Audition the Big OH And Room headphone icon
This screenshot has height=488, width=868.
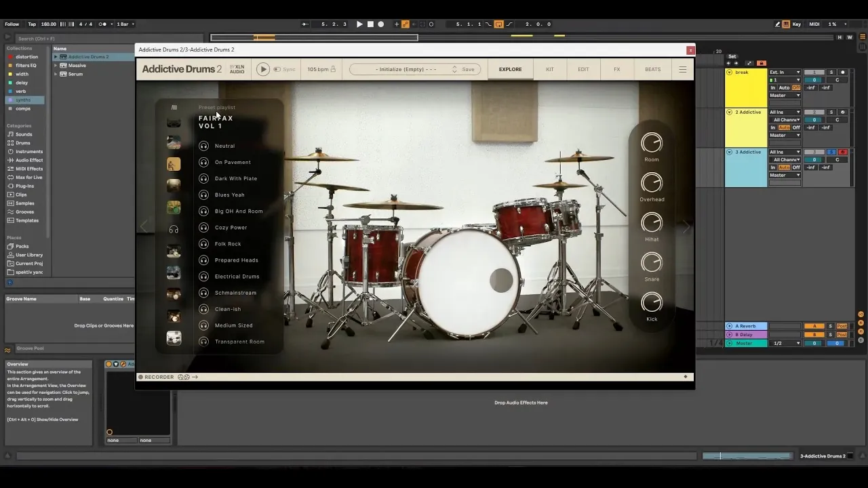point(203,211)
